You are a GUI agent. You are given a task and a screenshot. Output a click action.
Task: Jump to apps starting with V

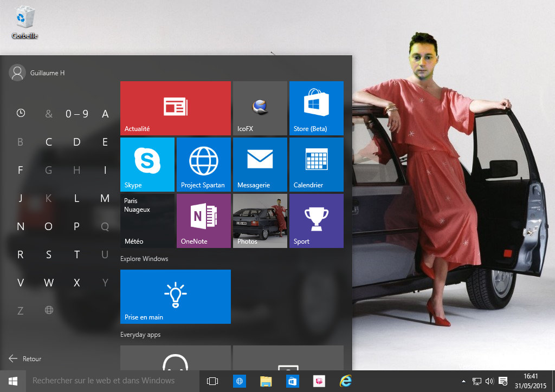(21, 283)
